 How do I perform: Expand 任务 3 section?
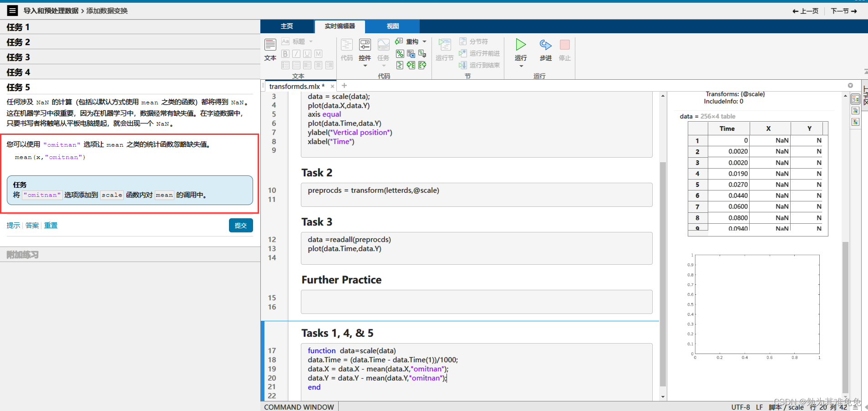coord(130,57)
